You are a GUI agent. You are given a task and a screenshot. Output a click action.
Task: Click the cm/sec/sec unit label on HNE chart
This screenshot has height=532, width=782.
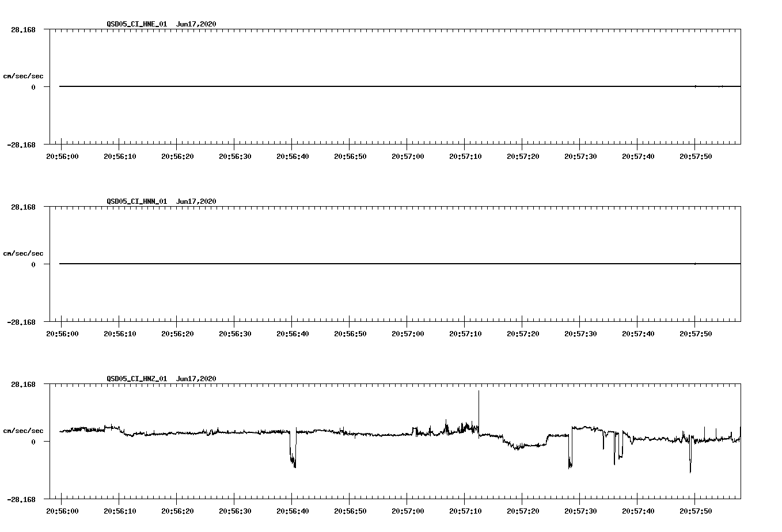(23, 76)
